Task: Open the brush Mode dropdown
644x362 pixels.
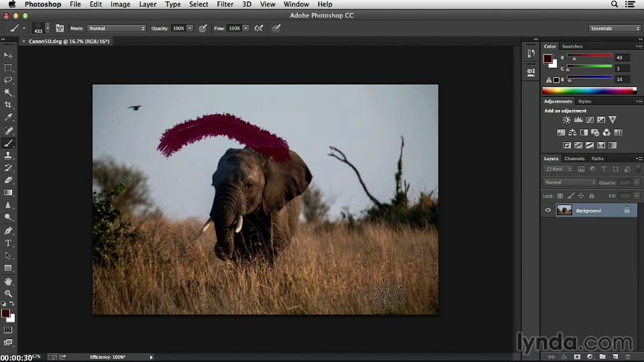Action: point(117,28)
